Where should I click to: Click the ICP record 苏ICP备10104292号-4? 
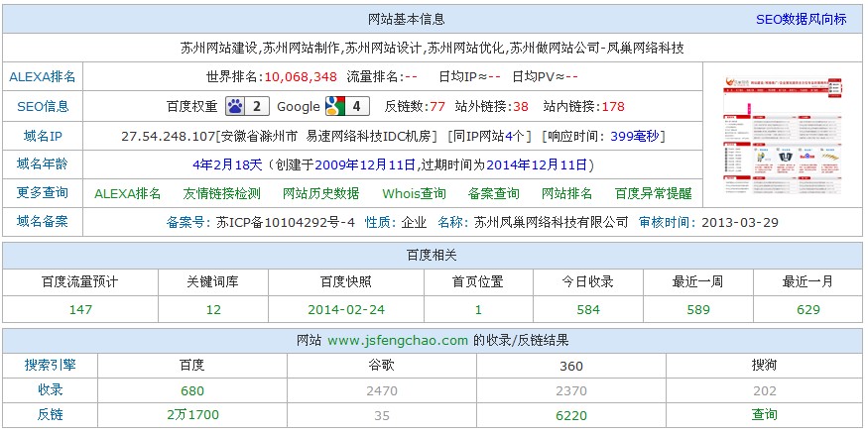click(286, 222)
